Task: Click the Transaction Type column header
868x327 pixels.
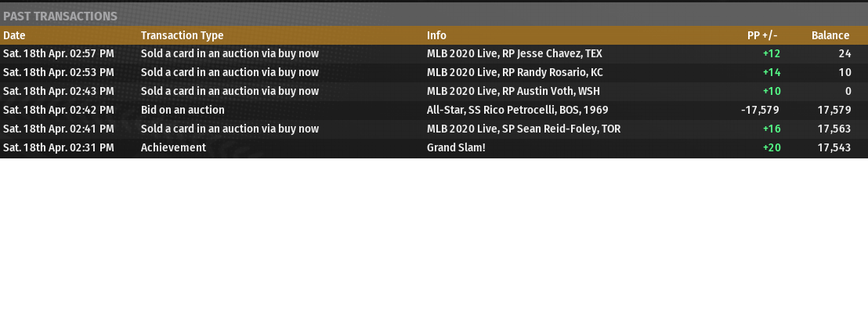Action: [x=182, y=35]
